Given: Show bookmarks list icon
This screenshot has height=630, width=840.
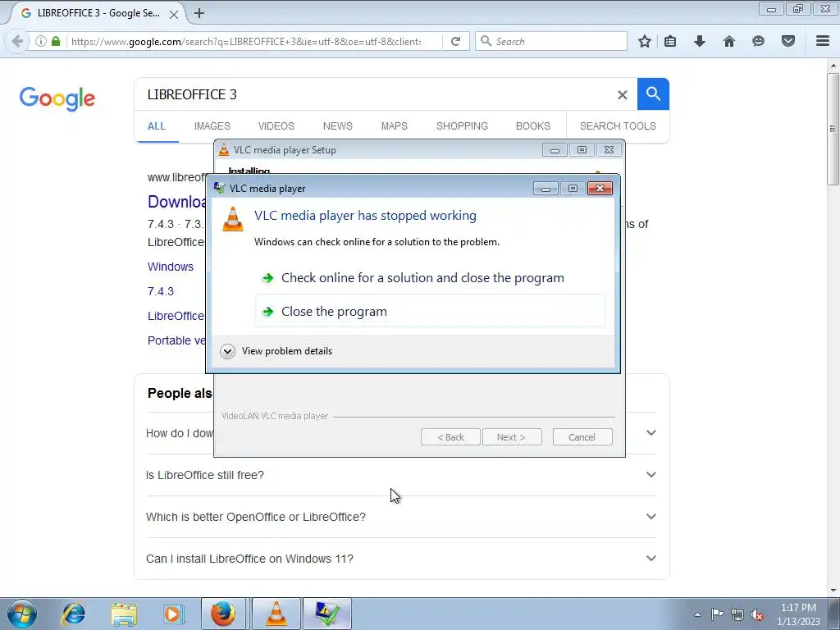Looking at the screenshot, I should (670, 41).
